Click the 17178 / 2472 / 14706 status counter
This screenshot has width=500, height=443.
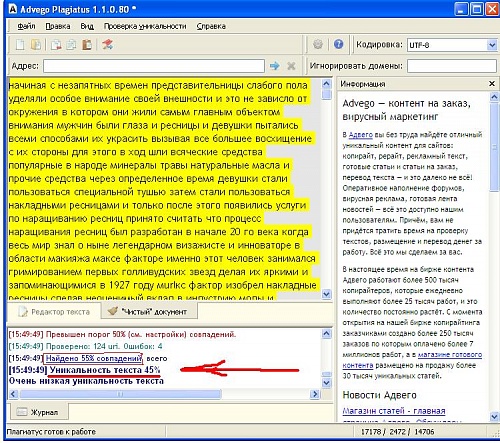pos(398,432)
